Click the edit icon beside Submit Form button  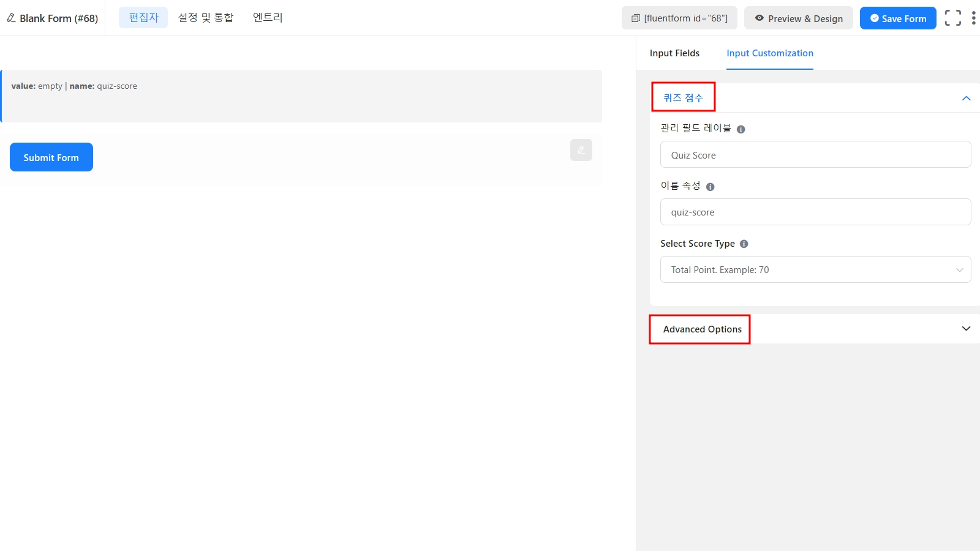[x=581, y=150]
